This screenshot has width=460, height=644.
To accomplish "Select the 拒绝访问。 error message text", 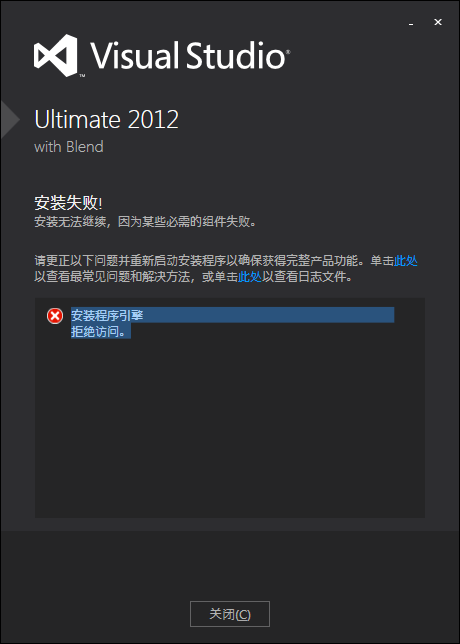I will point(101,331).
